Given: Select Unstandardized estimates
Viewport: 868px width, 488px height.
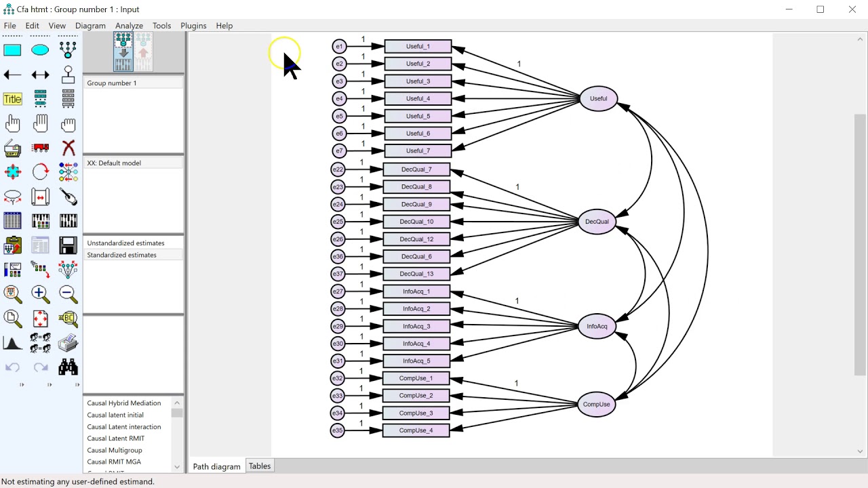Looking at the screenshot, I should coord(133,243).
